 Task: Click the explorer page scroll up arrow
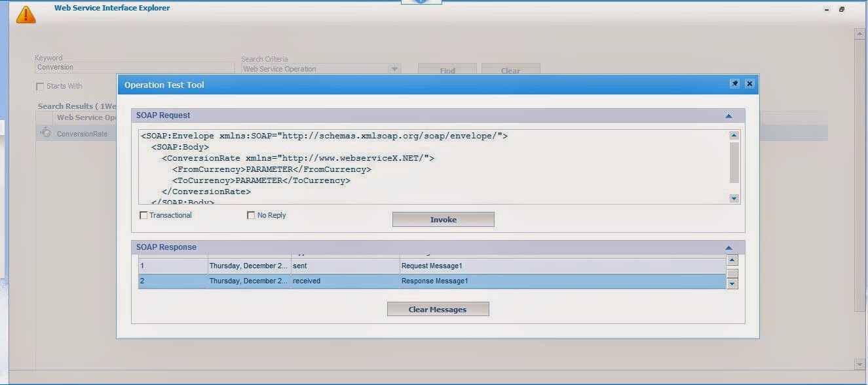point(860,33)
